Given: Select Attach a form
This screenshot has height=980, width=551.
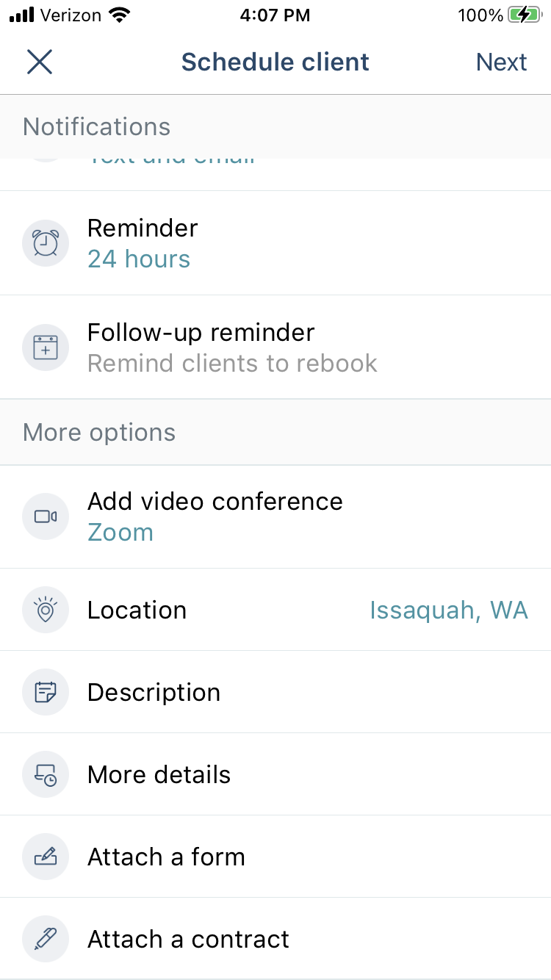Looking at the screenshot, I should tap(275, 857).
